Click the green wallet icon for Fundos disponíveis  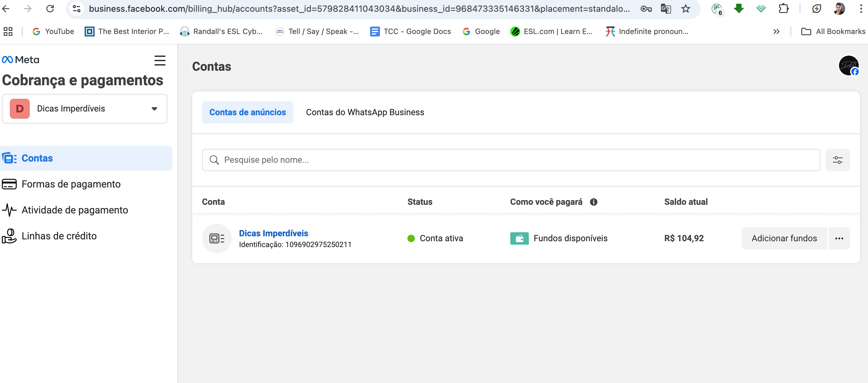click(519, 238)
